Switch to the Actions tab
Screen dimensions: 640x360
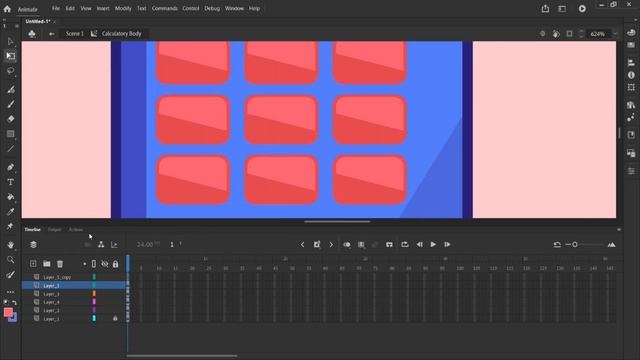[76, 230]
